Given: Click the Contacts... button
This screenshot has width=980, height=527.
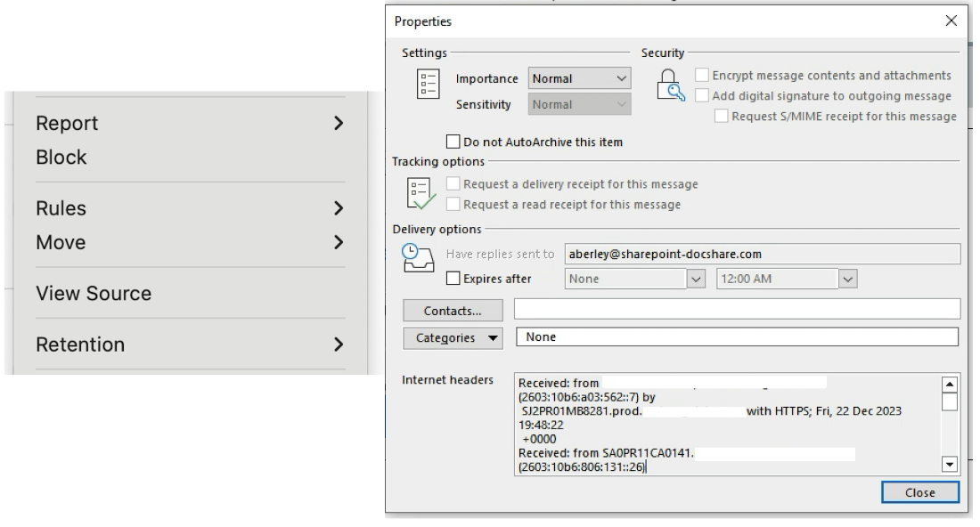Looking at the screenshot, I should [x=453, y=311].
